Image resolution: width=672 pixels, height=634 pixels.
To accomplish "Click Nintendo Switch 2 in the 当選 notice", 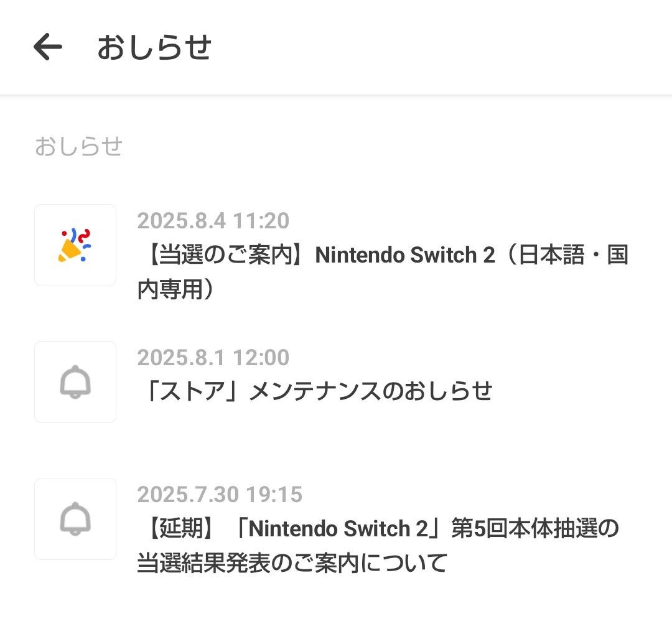I will pos(404,255).
